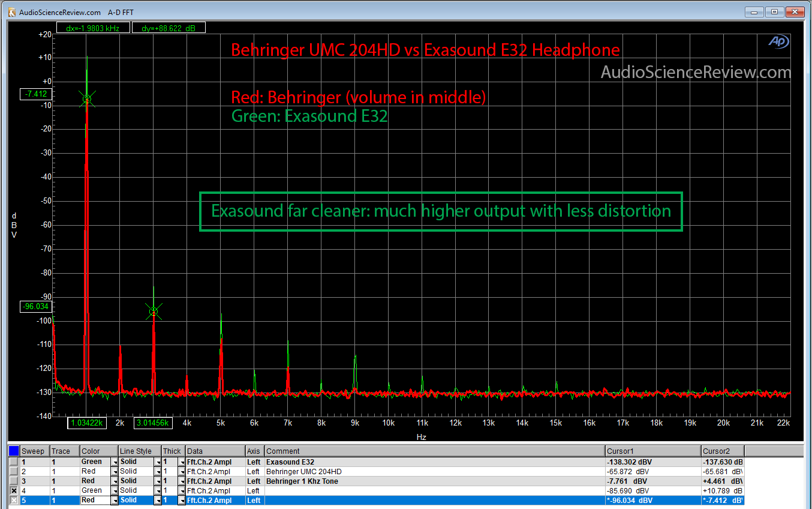This screenshot has width=812, height=509.
Task: Click the -65.872 dBV Cursor1 value
Action: [653, 471]
